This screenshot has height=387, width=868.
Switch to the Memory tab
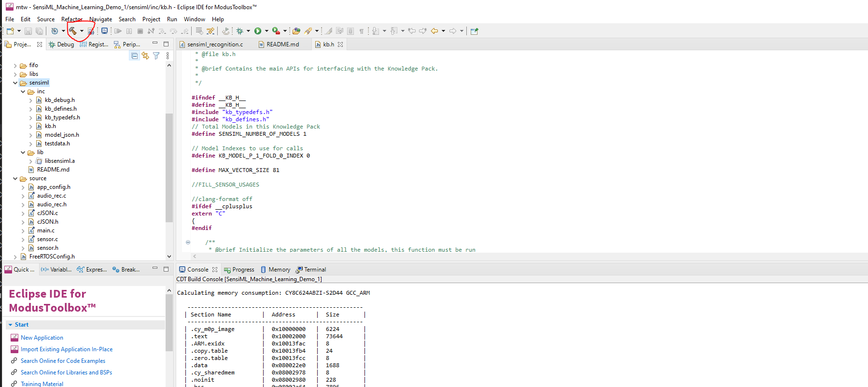coord(276,270)
